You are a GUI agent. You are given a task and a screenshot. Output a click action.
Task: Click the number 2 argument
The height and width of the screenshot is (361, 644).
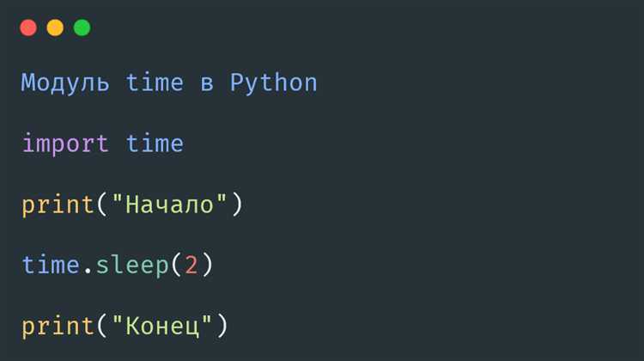click(x=191, y=266)
